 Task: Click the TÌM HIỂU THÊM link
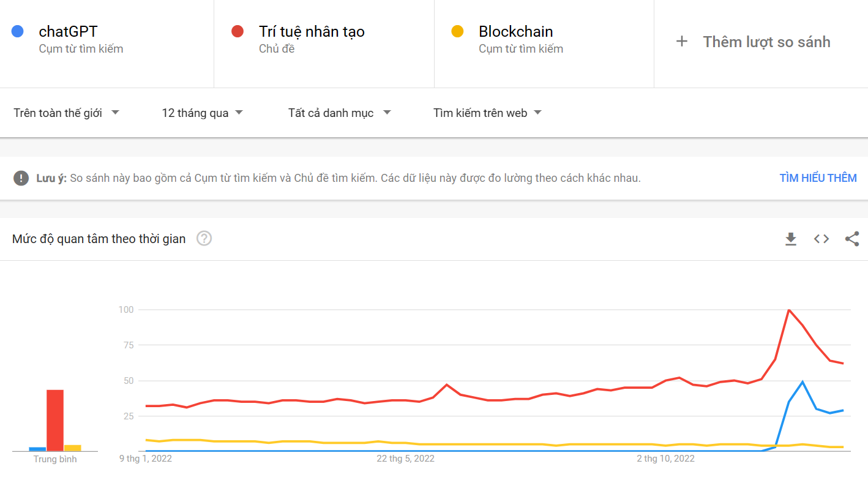tap(818, 178)
